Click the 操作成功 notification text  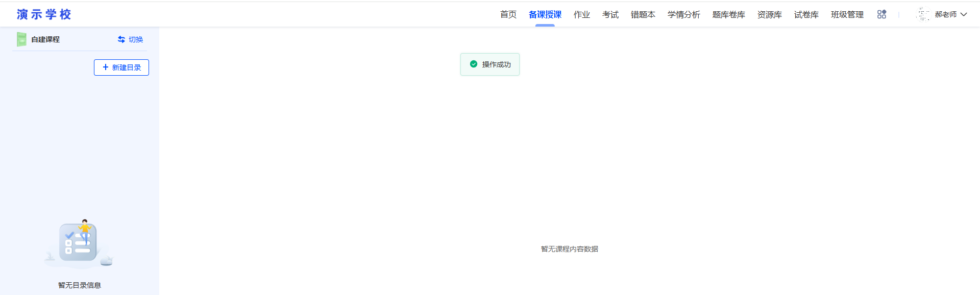[x=496, y=64]
